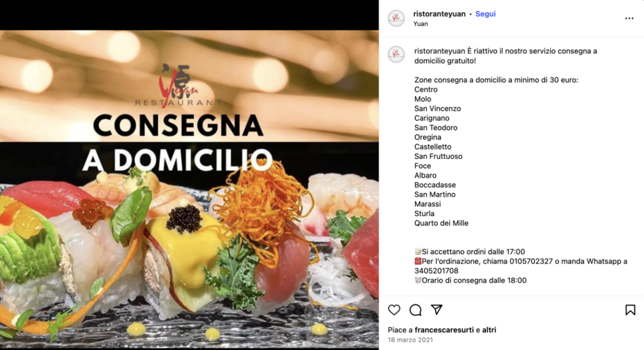The width and height of the screenshot is (644, 350).
Task: Follow the account via Segui
Action: click(x=485, y=14)
